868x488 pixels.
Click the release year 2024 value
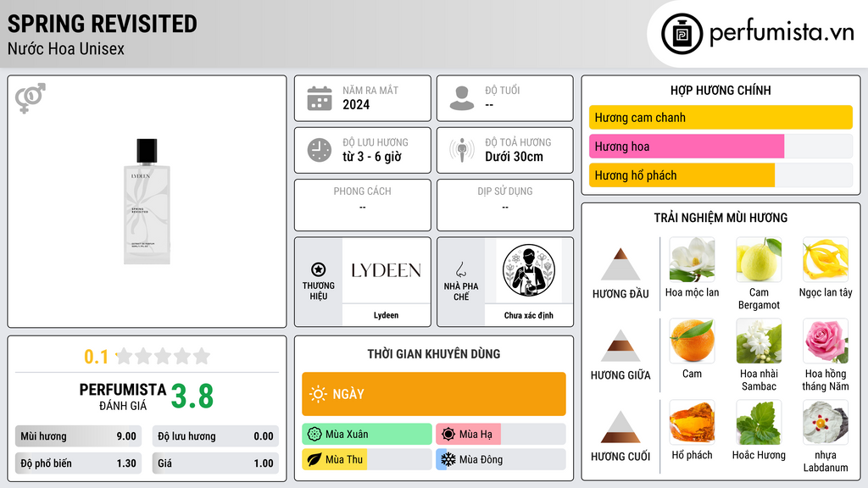356,104
